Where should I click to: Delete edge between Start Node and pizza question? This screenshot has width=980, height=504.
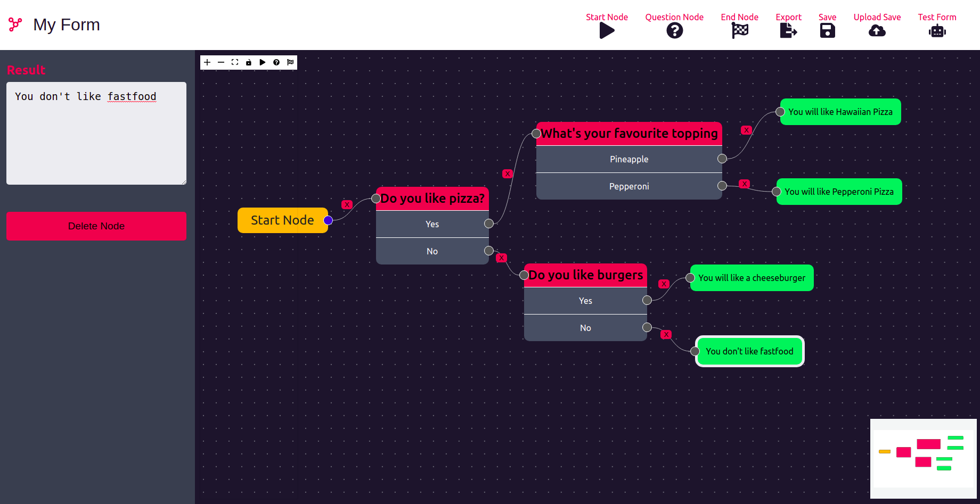(347, 204)
